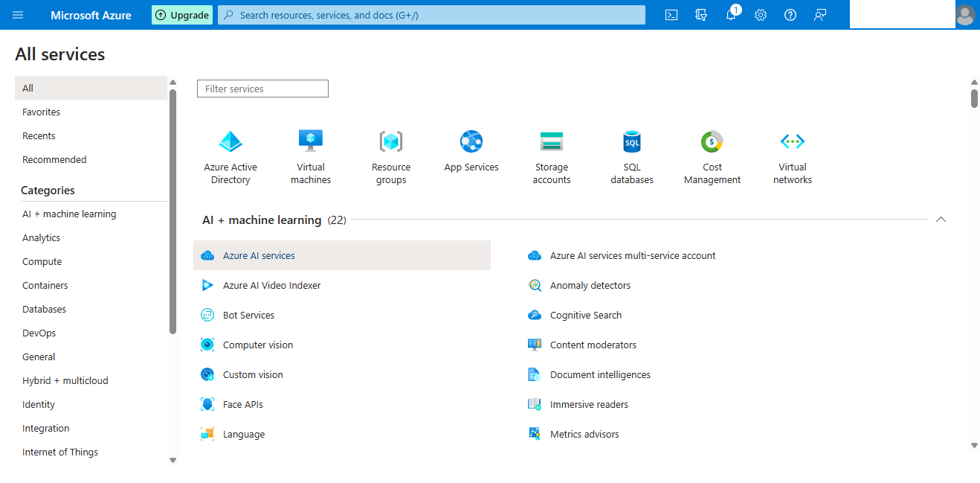The image size is (980, 483).
Task: Open Azure AI services entry
Action: (x=342, y=255)
